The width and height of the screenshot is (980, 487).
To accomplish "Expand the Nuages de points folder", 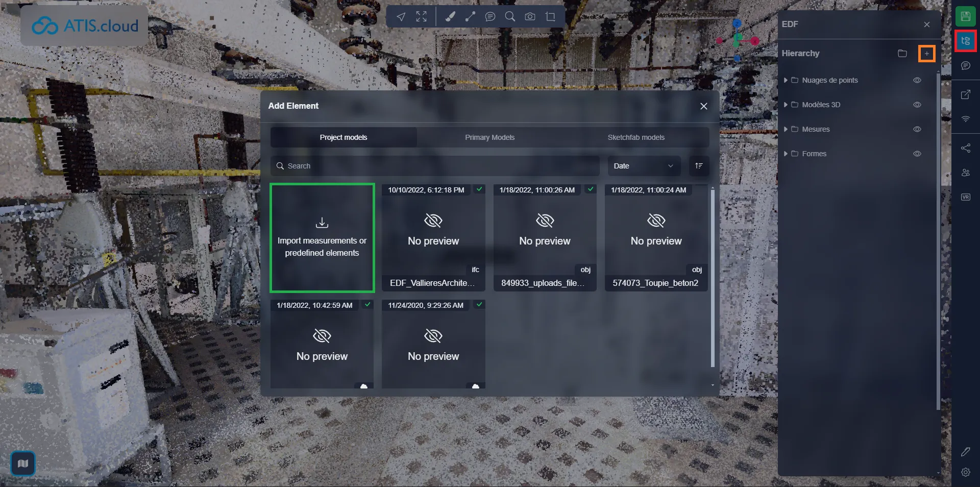I will pyautogui.click(x=786, y=80).
